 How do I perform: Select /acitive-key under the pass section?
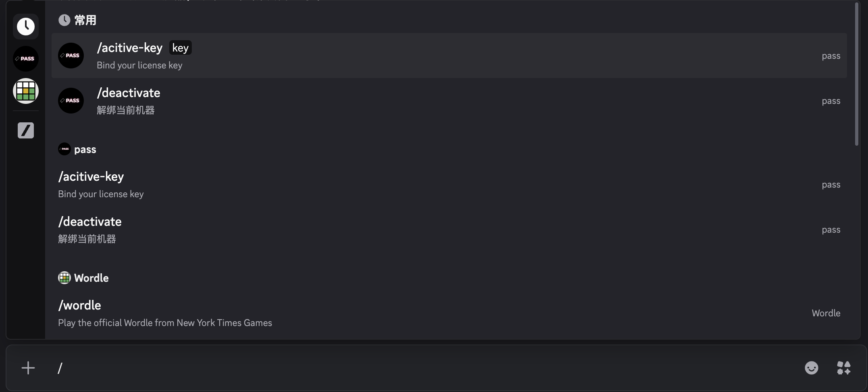coord(91,177)
